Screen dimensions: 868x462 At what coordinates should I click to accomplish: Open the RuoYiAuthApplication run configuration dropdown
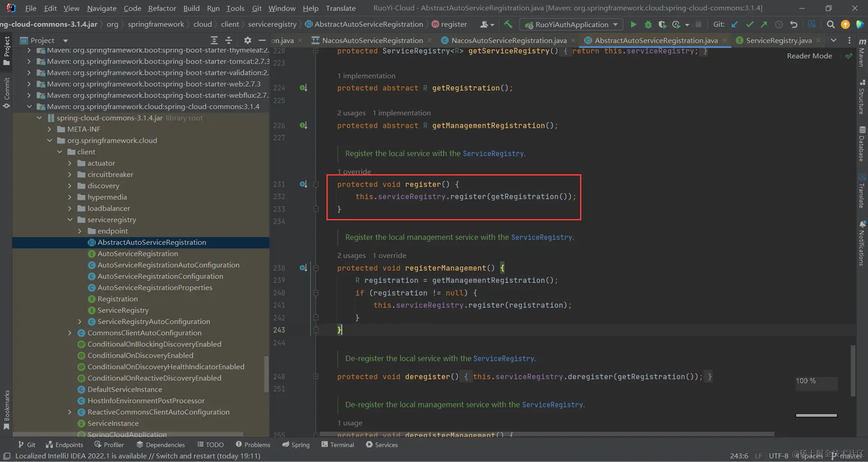[x=571, y=24]
